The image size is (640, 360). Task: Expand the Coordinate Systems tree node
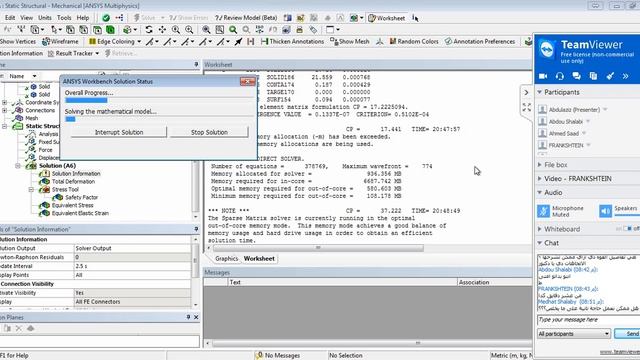(x=4, y=102)
